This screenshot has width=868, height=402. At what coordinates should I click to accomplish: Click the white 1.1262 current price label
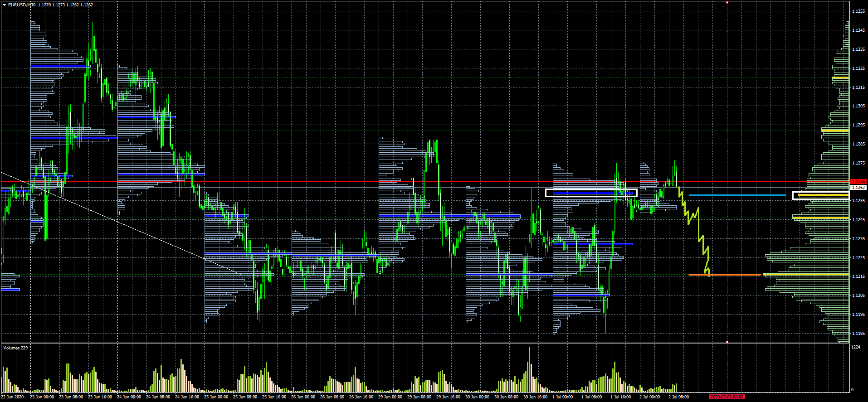pos(858,187)
